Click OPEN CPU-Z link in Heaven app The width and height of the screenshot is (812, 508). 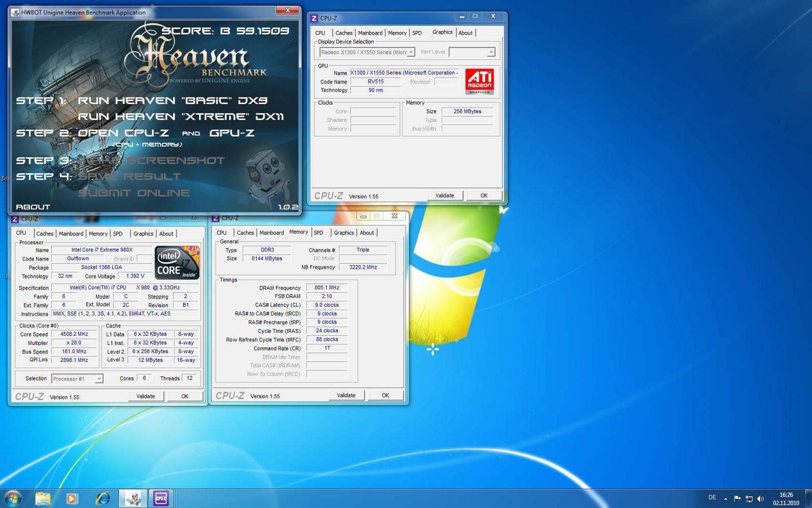click(123, 133)
